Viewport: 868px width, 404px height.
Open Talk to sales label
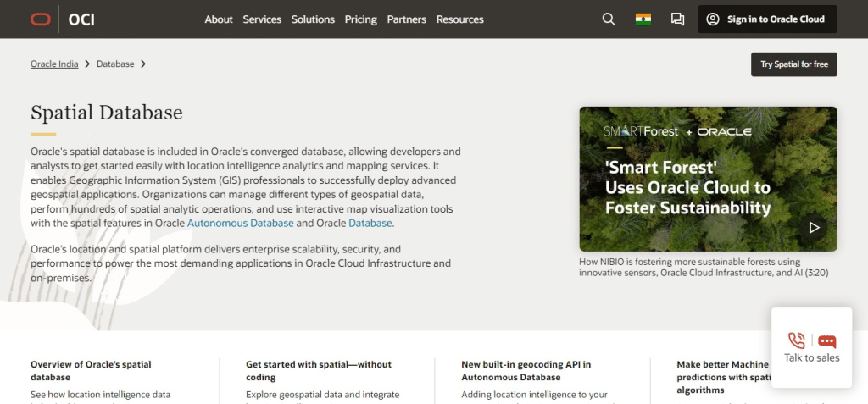click(x=811, y=358)
